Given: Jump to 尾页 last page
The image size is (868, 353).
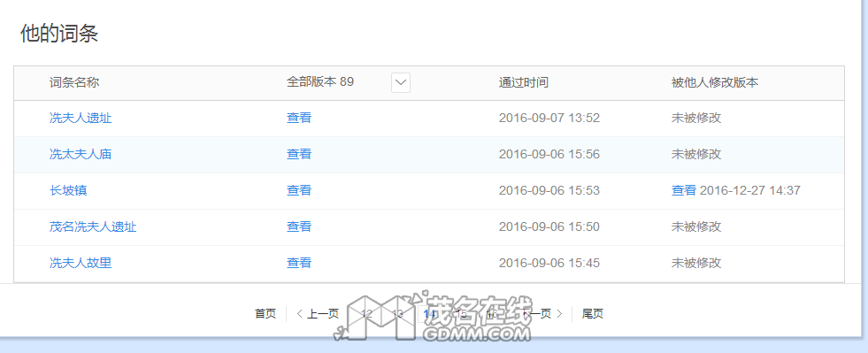Looking at the screenshot, I should pos(592,314).
